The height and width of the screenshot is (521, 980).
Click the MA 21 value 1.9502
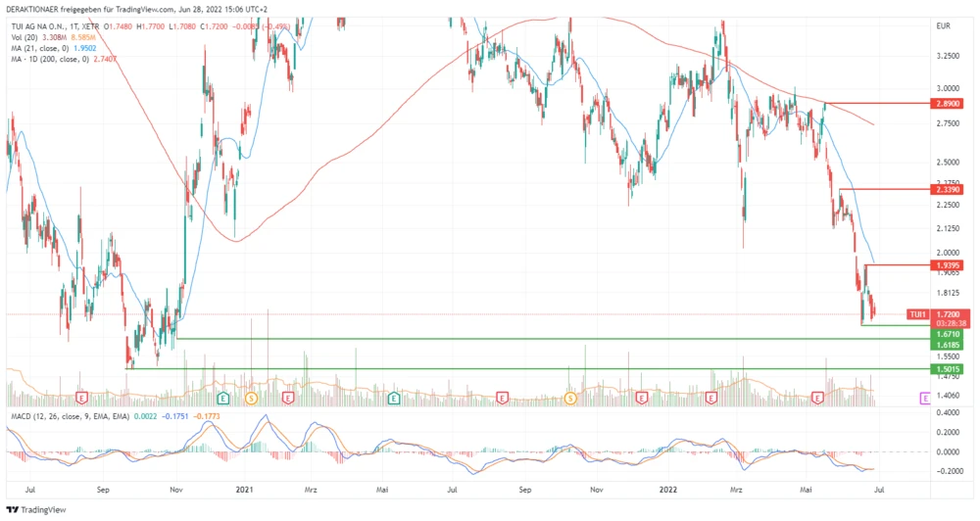tap(85, 49)
